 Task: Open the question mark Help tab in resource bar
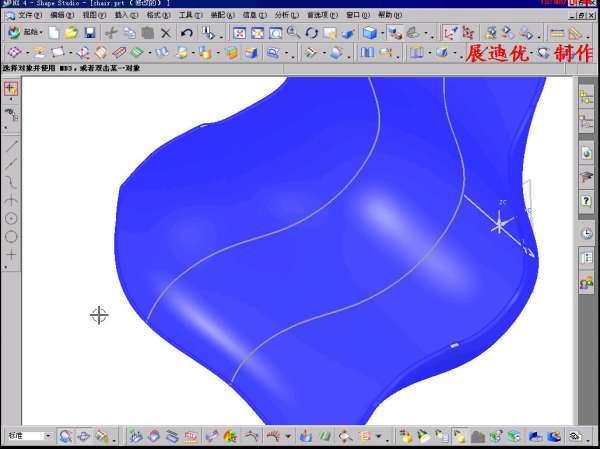tap(586, 201)
